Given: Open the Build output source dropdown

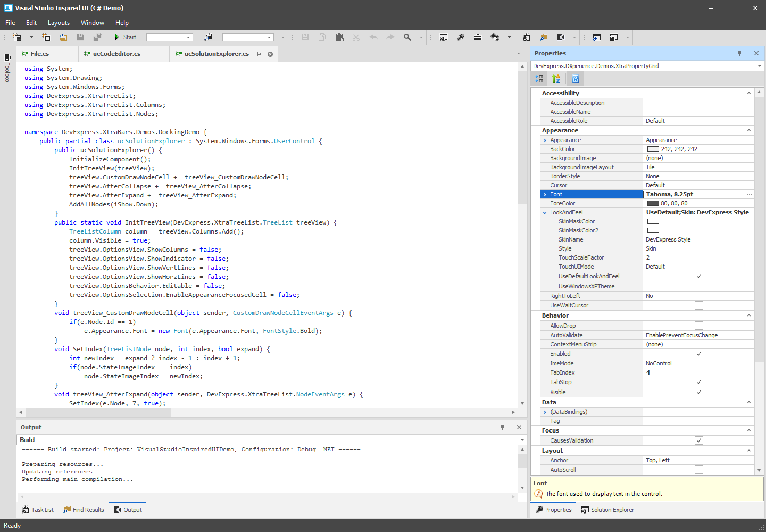Looking at the screenshot, I should pyautogui.click(x=522, y=440).
